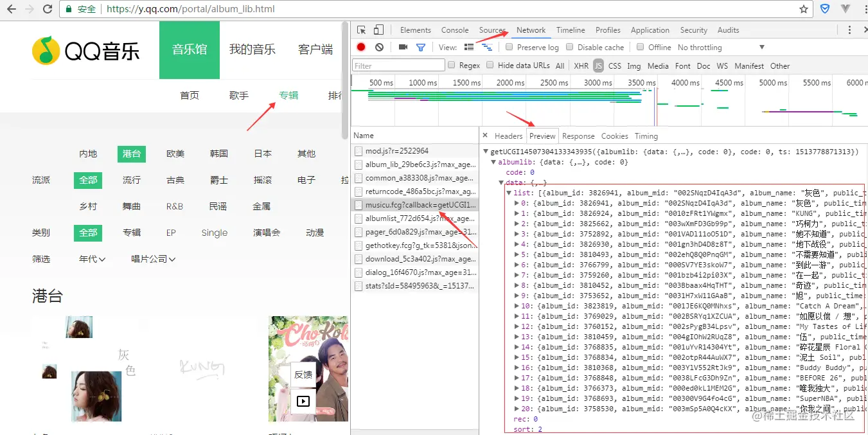Open the 年代 filter dropdown
This screenshot has height=435, width=868.
point(93,259)
